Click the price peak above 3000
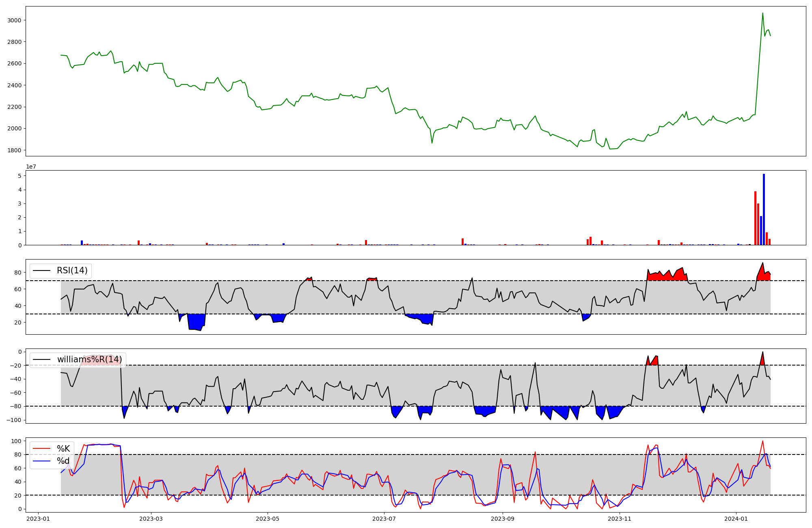Image resolution: width=812 pixels, height=528 pixels. click(x=762, y=13)
